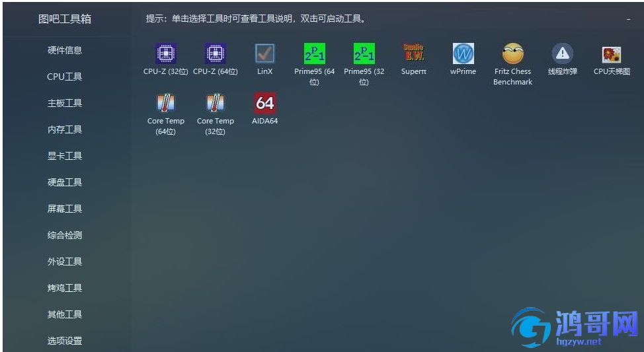Open the CPU天梯图 icon

click(x=612, y=54)
